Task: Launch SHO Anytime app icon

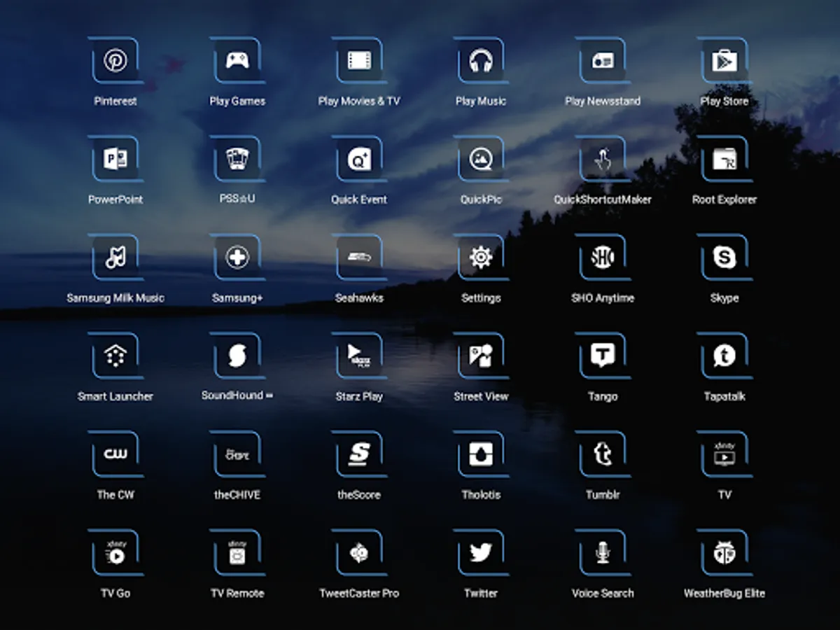Action: pyautogui.click(x=603, y=258)
